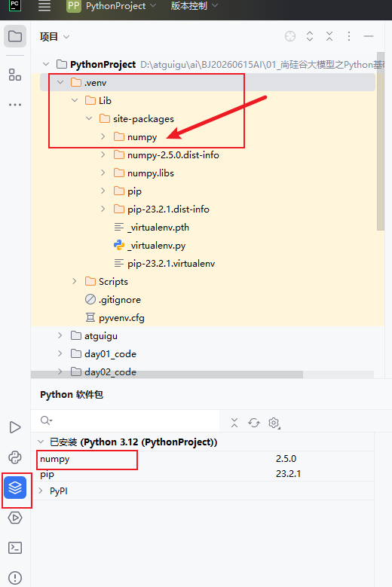Open the Python Console sidebar icon
392x587 pixels.
pos(15,457)
